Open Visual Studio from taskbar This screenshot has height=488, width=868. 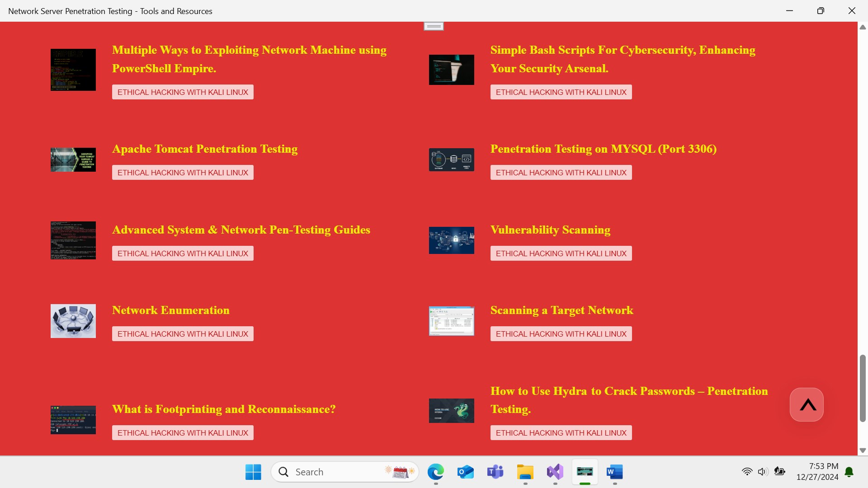(555, 472)
